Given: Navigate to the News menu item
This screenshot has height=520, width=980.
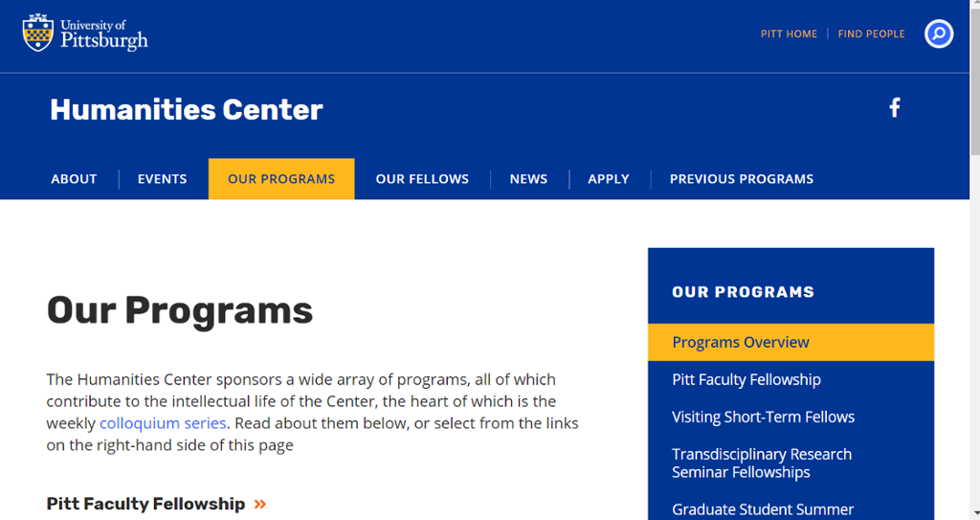Looking at the screenshot, I should (528, 179).
